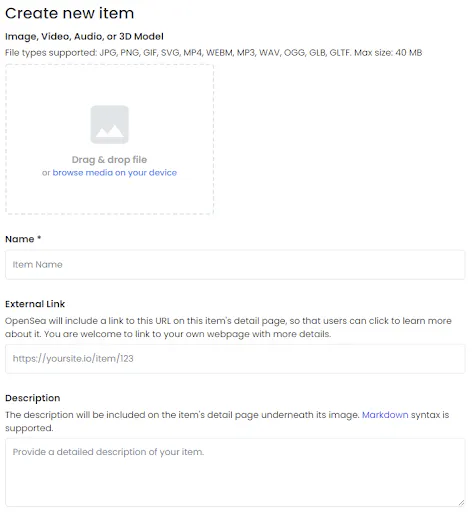
Task: Focus the Item Name input field
Action: [x=235, y=265]
